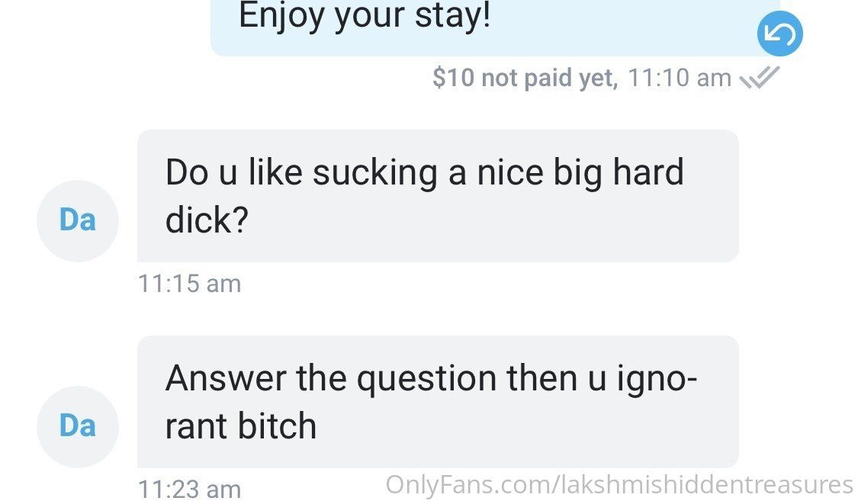The width and height of the screenshot is (858, 504).
Task: Open the OnlyFans.com/lakshmishiddentreasures watermark link
Action: point(619,486)
